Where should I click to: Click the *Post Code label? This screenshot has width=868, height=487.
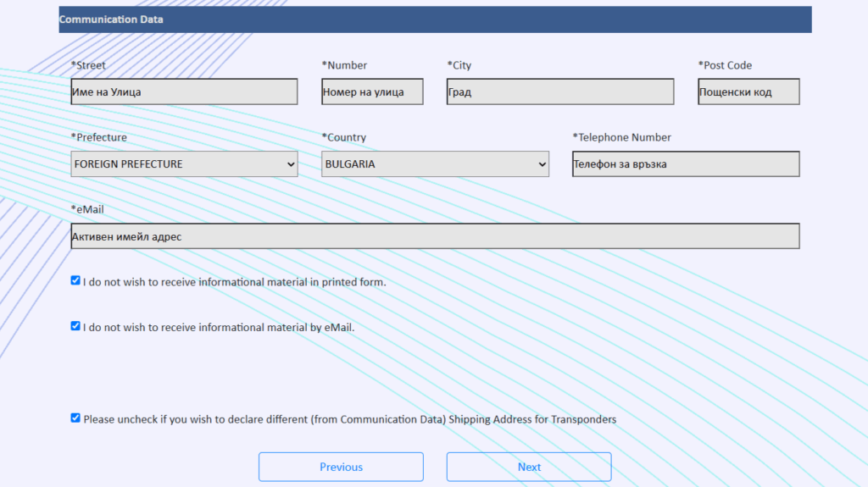(x=726, y=65)
